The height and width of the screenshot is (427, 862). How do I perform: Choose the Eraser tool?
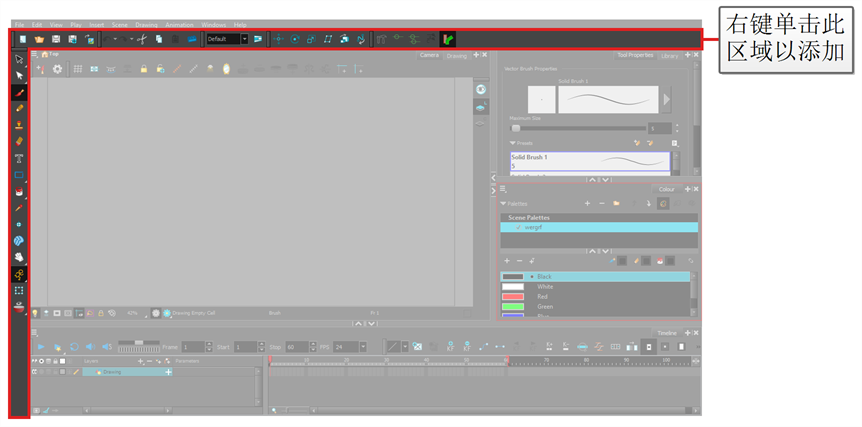click(19, 142)
